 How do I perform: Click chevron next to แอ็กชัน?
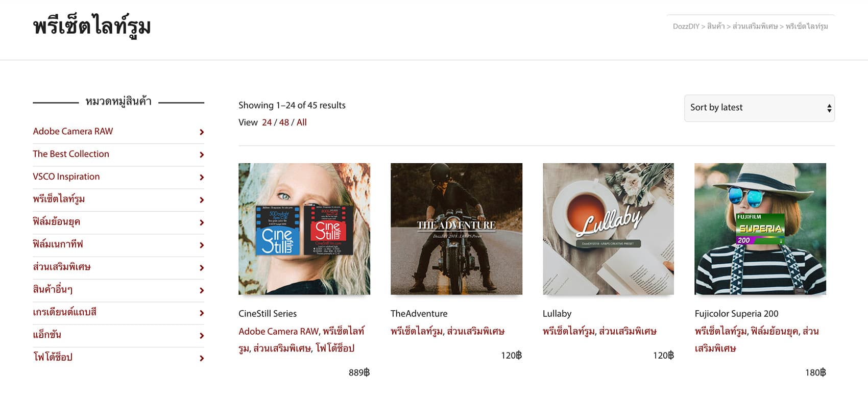[x=202, y=336]
